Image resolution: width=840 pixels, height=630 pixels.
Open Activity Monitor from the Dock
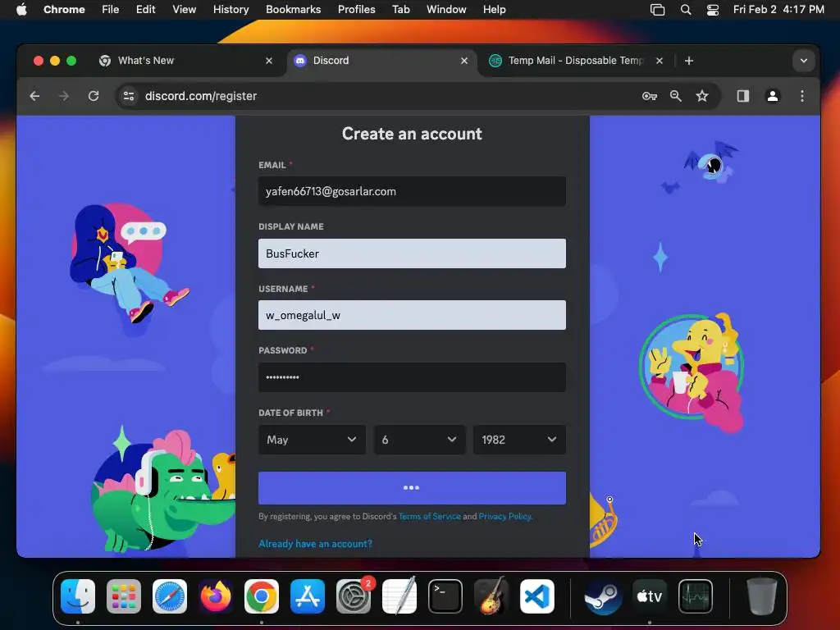(x=696, y=596)
